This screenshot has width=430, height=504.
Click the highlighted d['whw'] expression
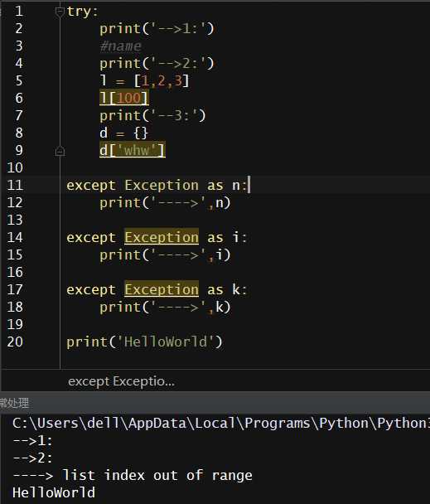[133, 150]
